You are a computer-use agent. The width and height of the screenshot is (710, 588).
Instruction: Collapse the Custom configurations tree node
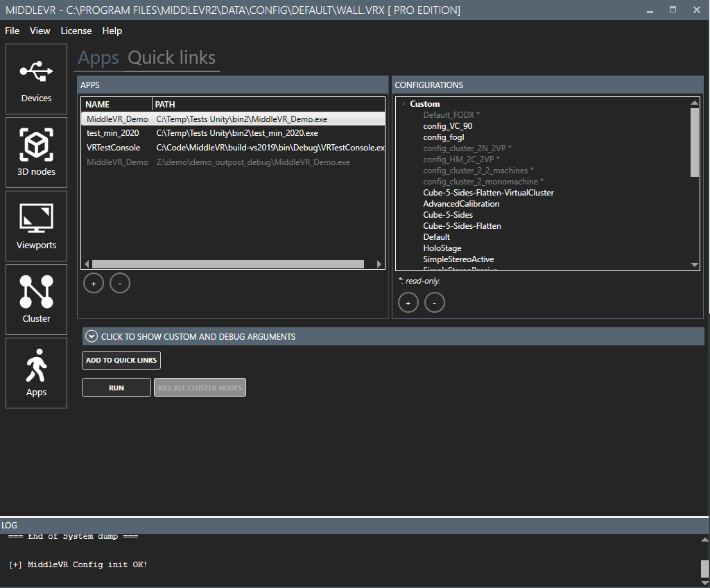[404, 104]
